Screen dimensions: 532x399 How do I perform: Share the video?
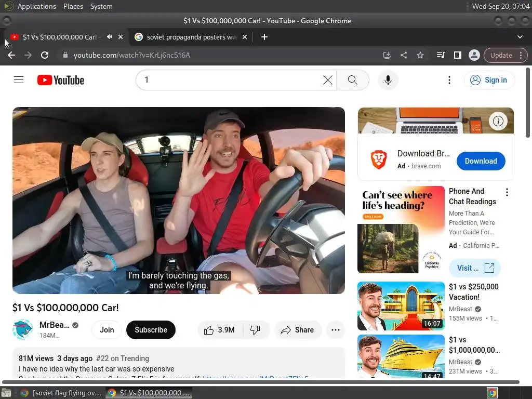pos(298,330)
